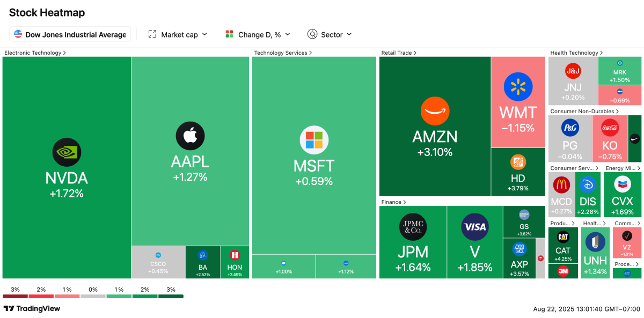This screenshot has width=644, height=318.
Task: Click the Microsoft logo on MSFT tile
Action: click(x=314, y=140)
